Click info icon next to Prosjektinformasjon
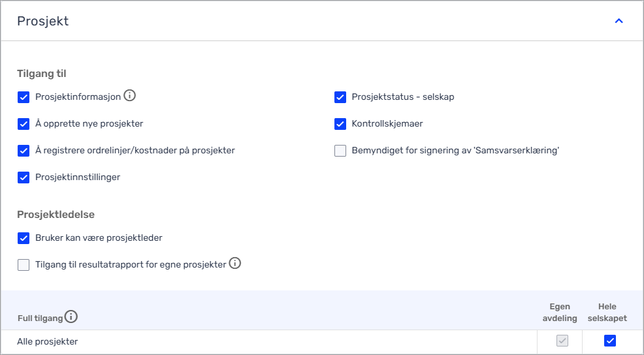Viewport: 644px width, 355px height. pos(129,96)
